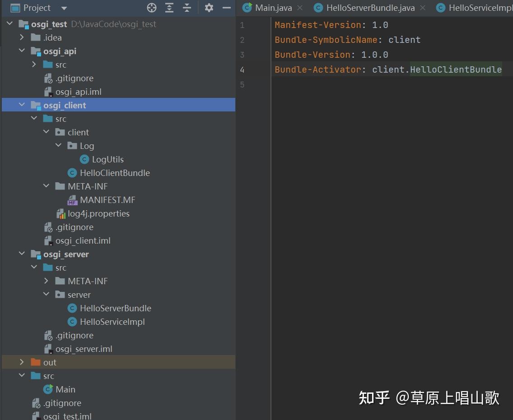513x420 pixels.
Task: Select root .gitignore below Main
Action: pyautogui.click(x=62, y=403)
